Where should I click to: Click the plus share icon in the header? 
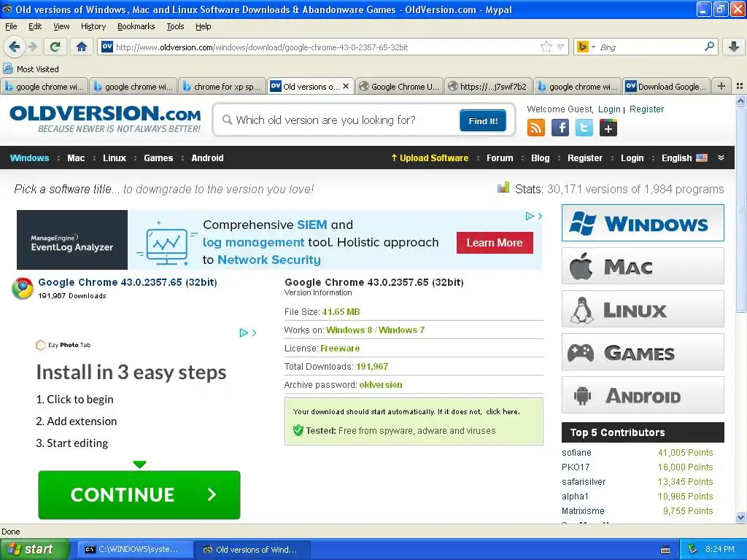point(608,128)
